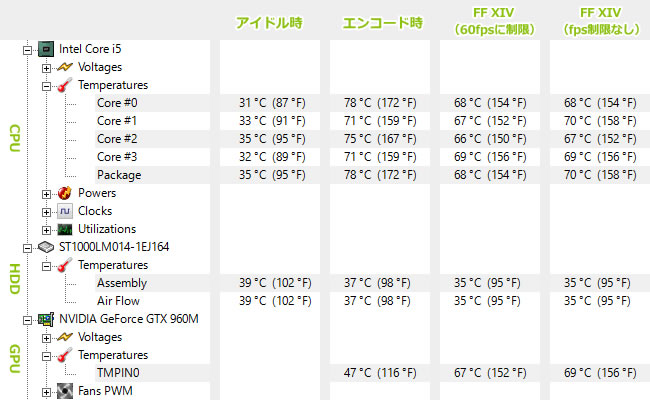Image resolution: width=650 pixels, height=400 pixels.
Task: Collapse the GPU Temperatures node
Action: pyautogui.click(x=46, y=356)
